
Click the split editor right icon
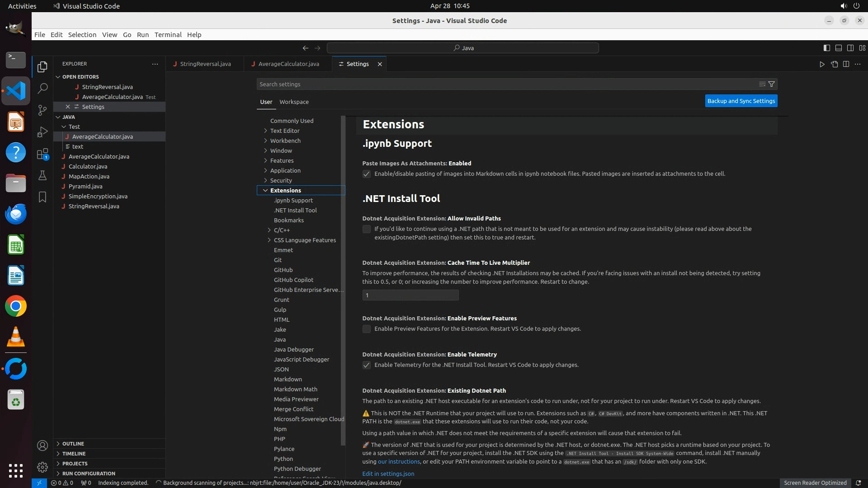coord(846,64)
